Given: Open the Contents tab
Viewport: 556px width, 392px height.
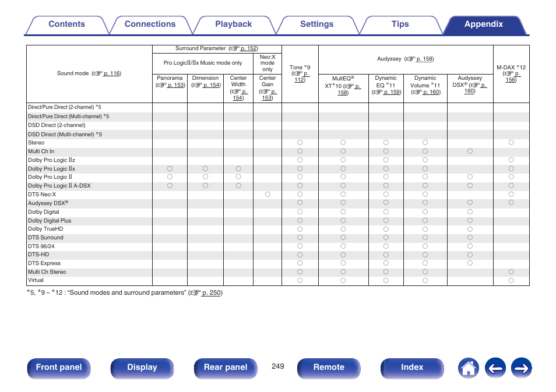Looking at the screenshot, I should 66,24.
